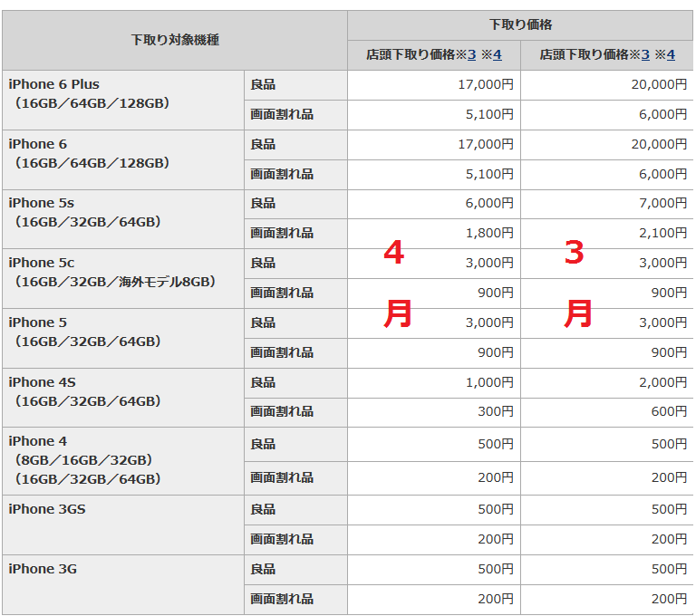Image resolution: width=696 pixels, height=616 pixels.
Task: Select the iPhone 3G model cell
Action: pyautogui.click(x=123, y=584)
